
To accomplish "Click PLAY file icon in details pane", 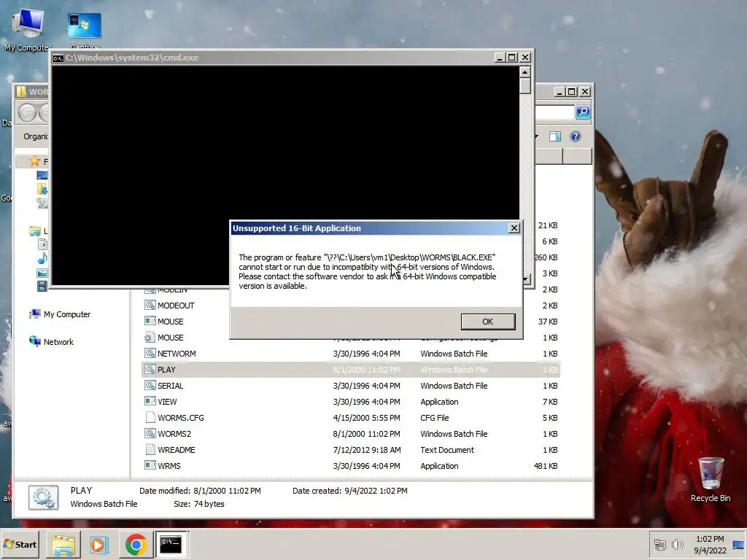I will tap(43, 497).
